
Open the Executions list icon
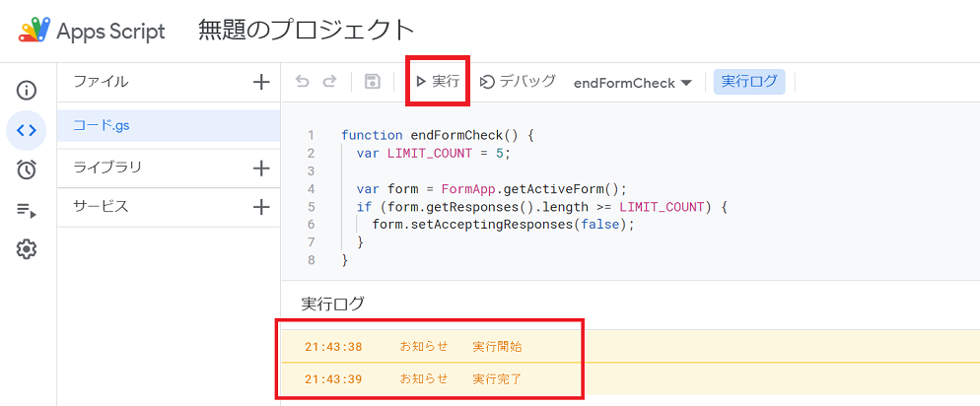tap(27, 210)
